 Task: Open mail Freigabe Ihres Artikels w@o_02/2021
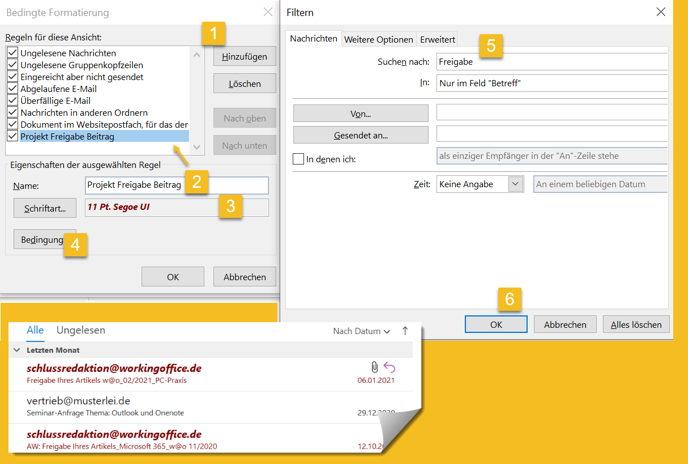[211, 374]
